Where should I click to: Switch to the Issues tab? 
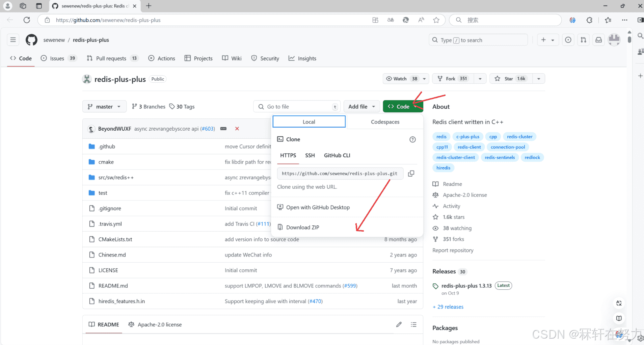59,58
